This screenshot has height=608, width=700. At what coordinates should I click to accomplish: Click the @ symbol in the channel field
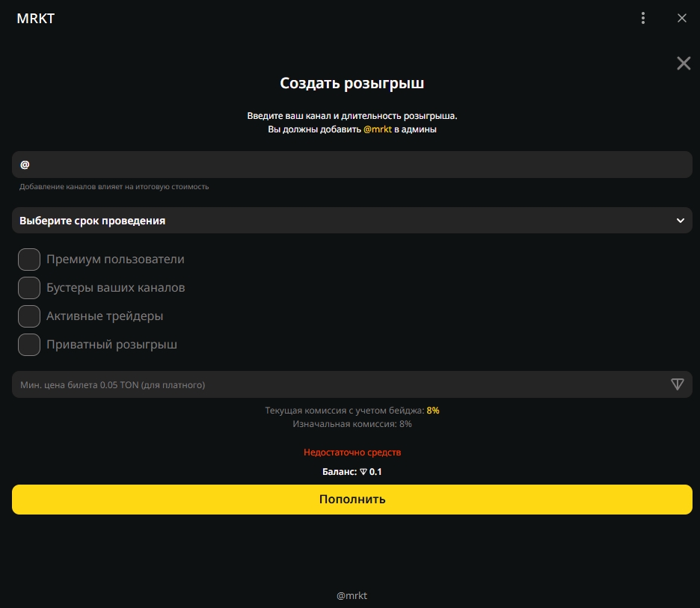pos(25,165)
